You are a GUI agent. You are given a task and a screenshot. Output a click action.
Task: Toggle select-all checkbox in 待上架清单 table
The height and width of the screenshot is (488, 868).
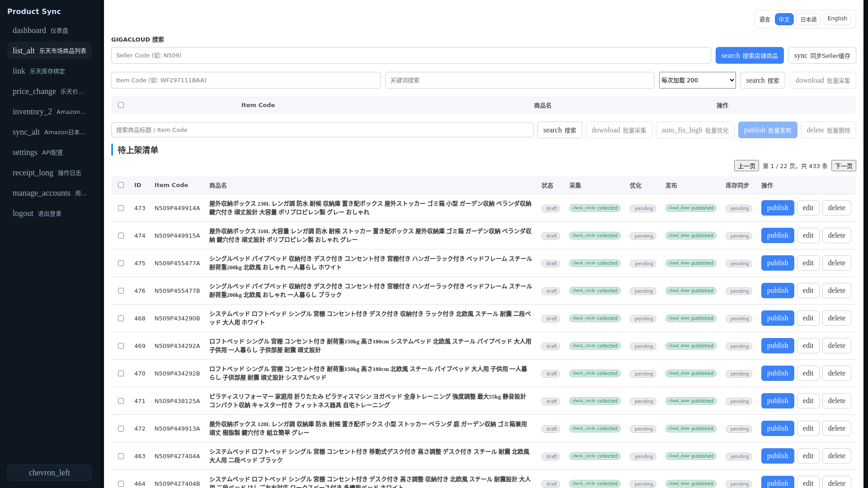tap(121, 185)
